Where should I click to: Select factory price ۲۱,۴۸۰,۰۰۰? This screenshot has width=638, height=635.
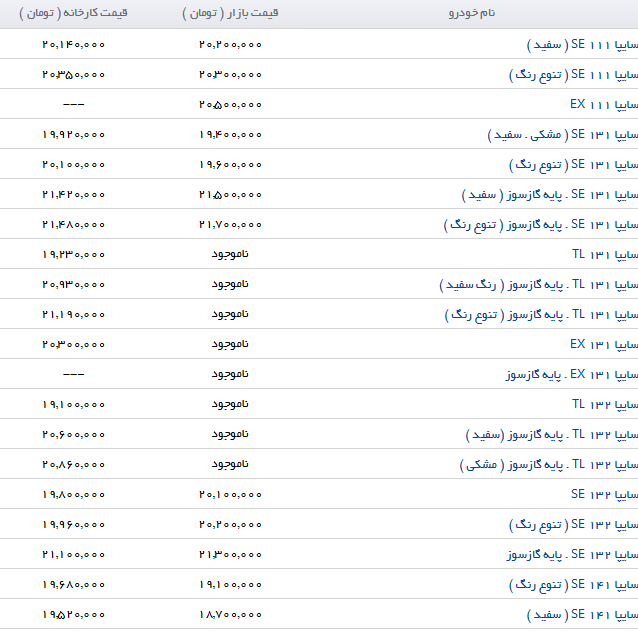[x=73, y=225]
